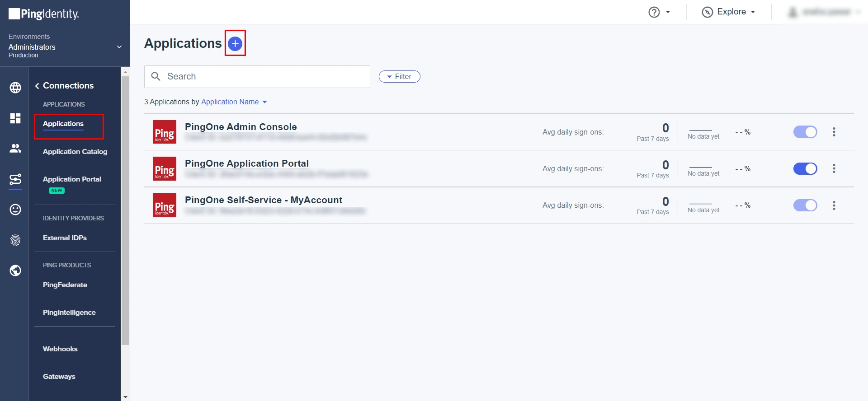Open more options for PingOne Application Portal
The width and height of the screenshot is (868, 401).
(x=834, y=168)
